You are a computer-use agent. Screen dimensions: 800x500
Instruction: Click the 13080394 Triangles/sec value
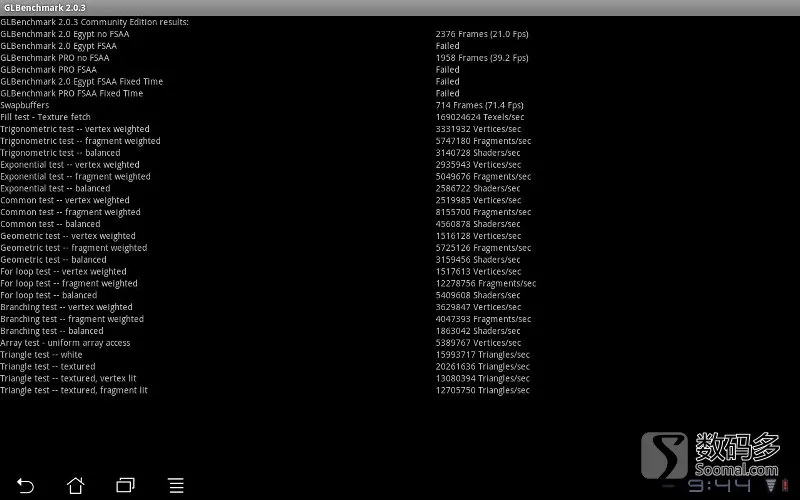click(483, 379)
